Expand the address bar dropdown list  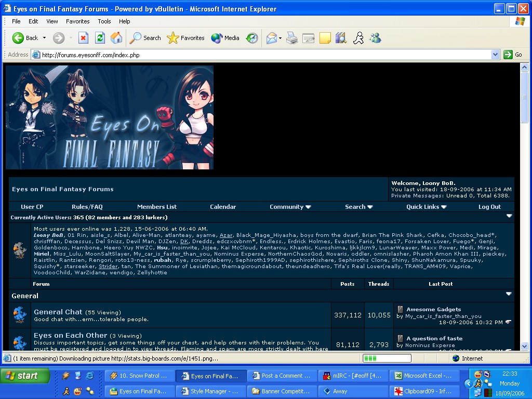tap(495, 55)
